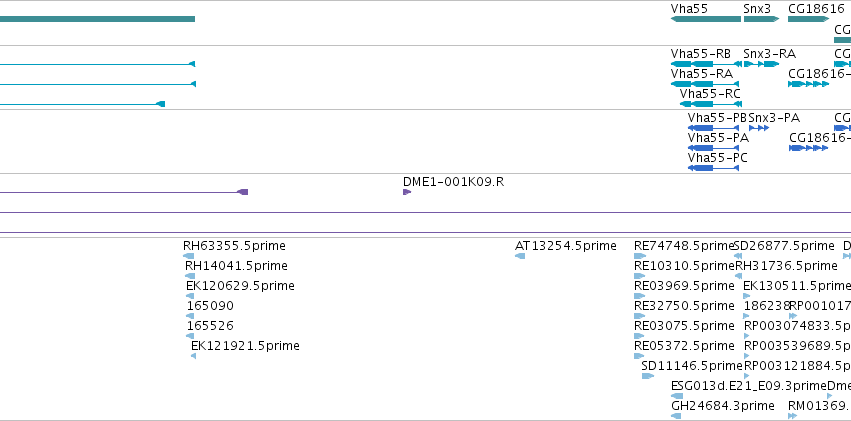Select the SD11146.5prime EST feature
This screenshot has height=421, width=851.
point(648,376)
